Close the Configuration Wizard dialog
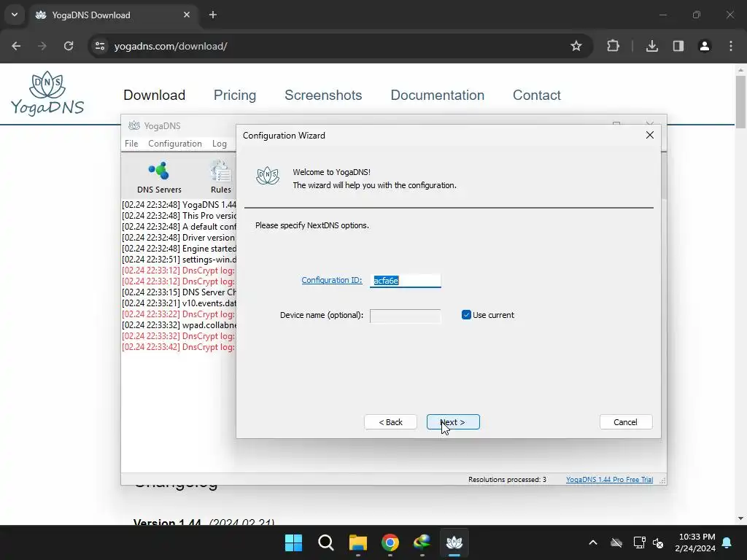 (650, 135)
